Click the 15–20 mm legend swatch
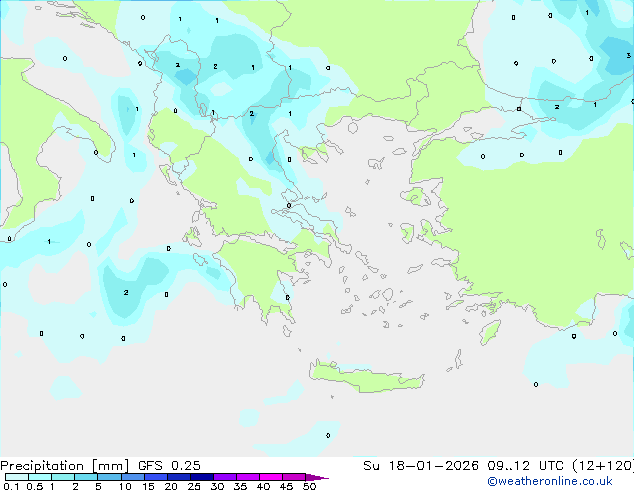 155,477
